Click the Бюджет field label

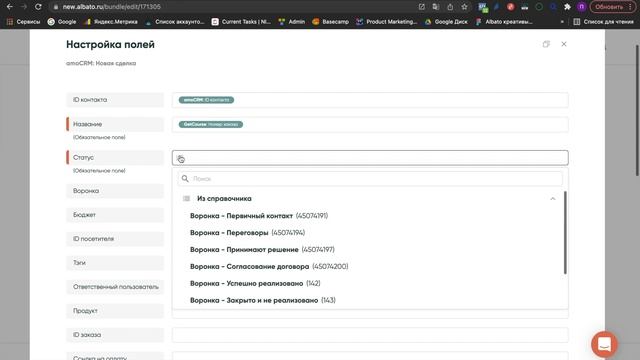pos(115,215)
